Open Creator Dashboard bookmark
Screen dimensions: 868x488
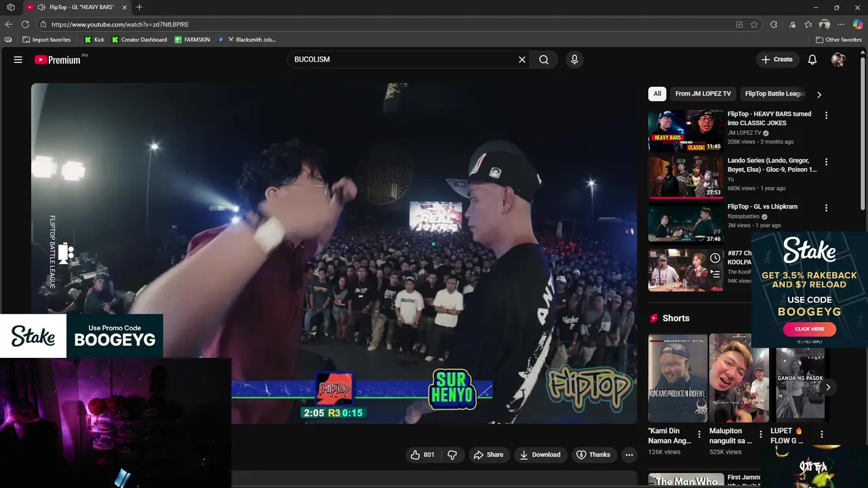[139, 40]
